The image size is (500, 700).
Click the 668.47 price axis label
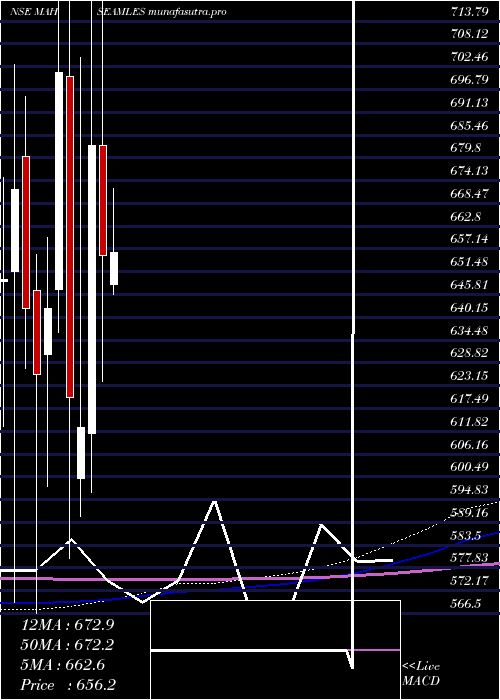[x=470, y=194]
